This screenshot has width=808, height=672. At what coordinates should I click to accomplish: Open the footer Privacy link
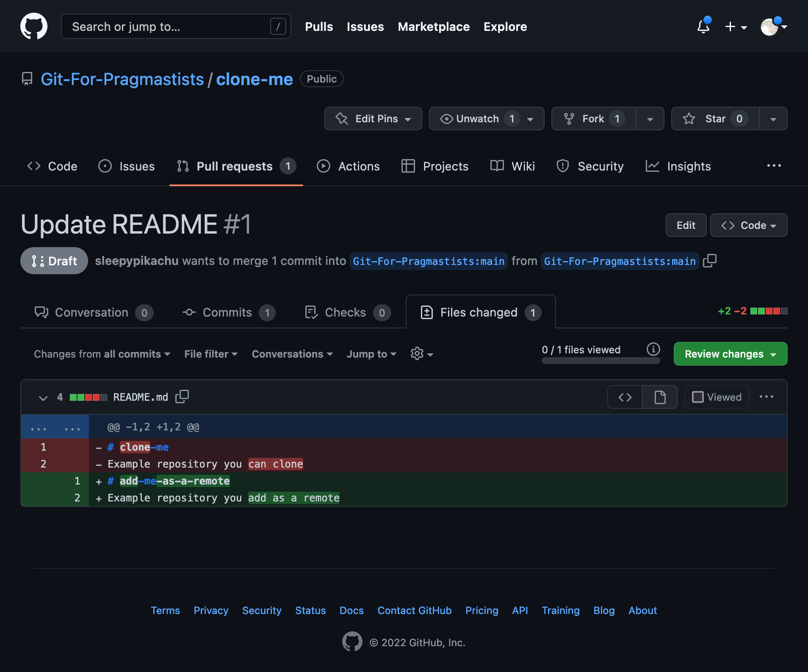[211, 610]
